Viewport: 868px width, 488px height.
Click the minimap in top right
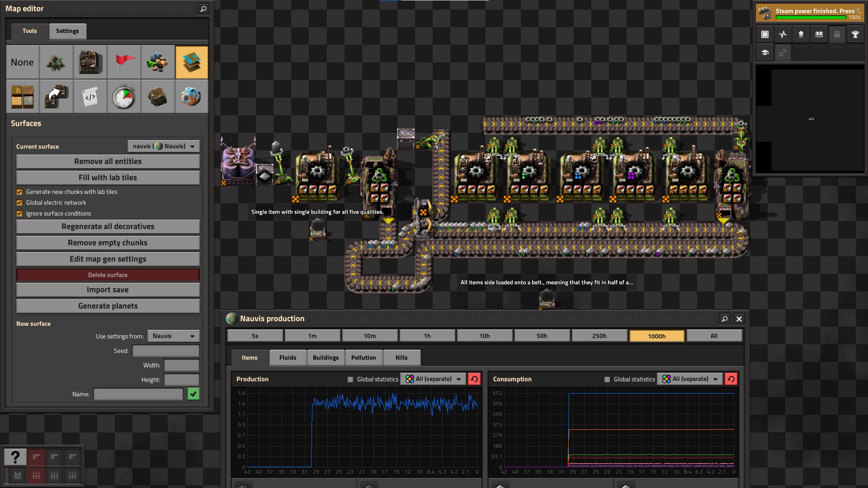(810, 119)
